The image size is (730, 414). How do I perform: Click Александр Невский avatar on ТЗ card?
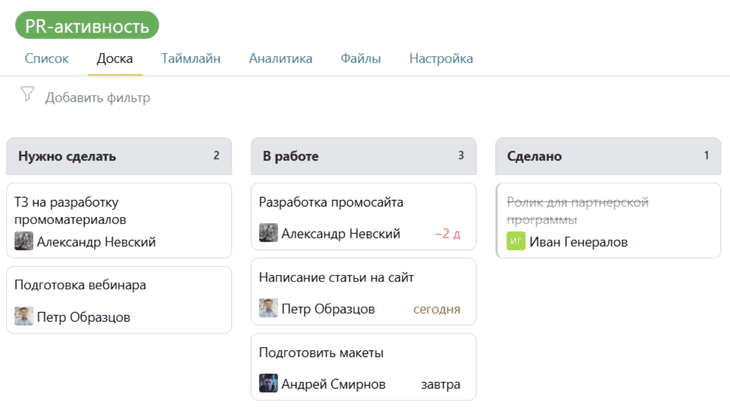23,241
